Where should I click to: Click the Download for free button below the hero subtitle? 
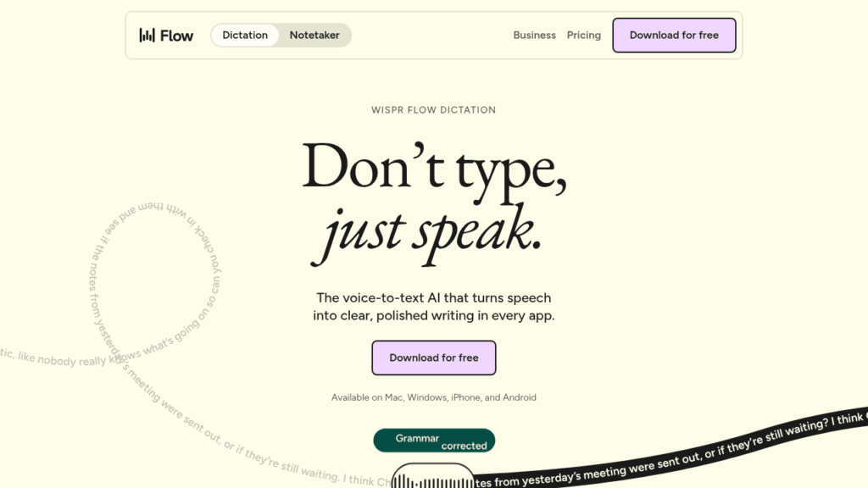[433, 358]
